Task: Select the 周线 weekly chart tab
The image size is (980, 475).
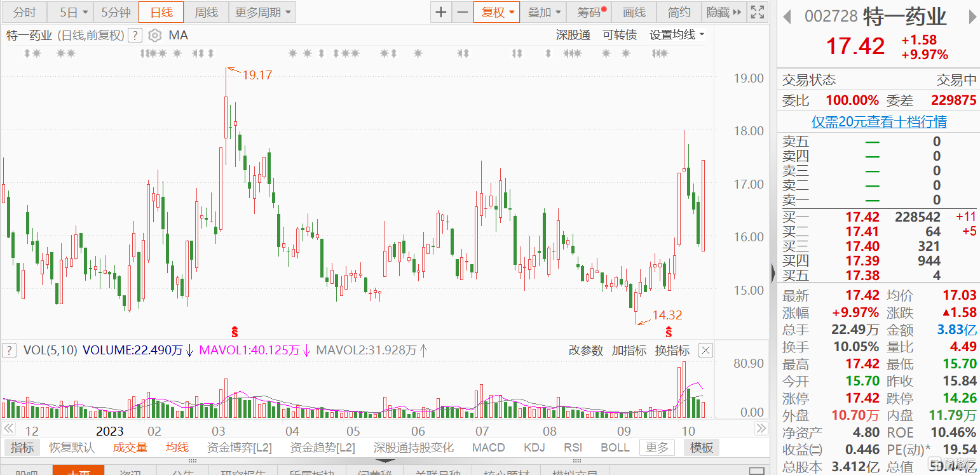Action: (x=206, y=12)
